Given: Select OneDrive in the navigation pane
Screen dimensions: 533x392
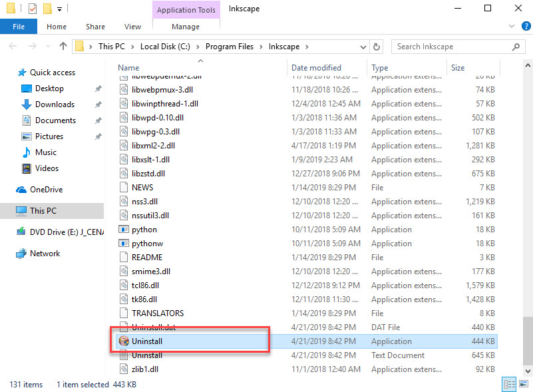Looking at the screenshot, I should pos(46,190).
